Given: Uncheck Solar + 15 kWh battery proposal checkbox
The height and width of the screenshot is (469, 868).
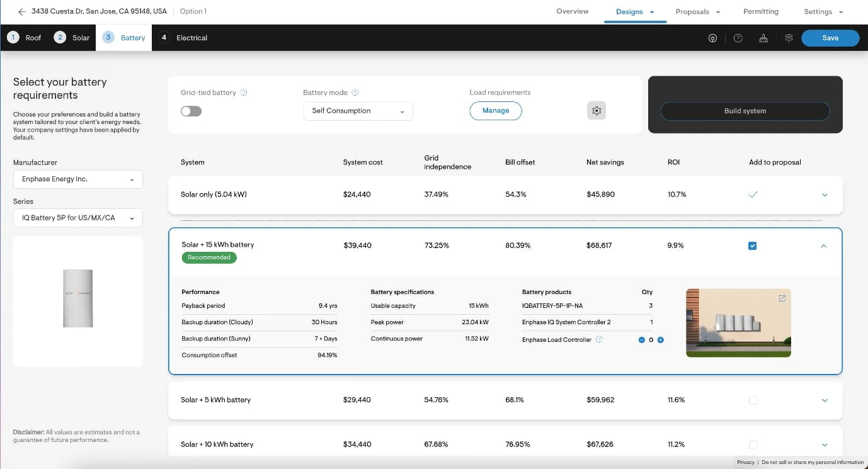Looking at the screenshot, I should 752,246.
